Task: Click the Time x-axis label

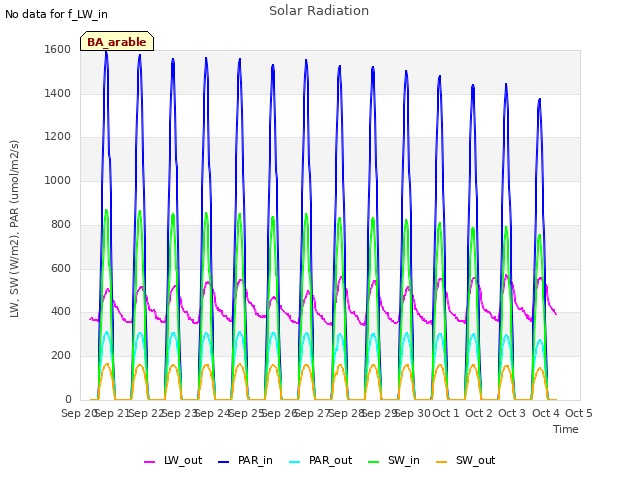Action: [x=566, y=429]
